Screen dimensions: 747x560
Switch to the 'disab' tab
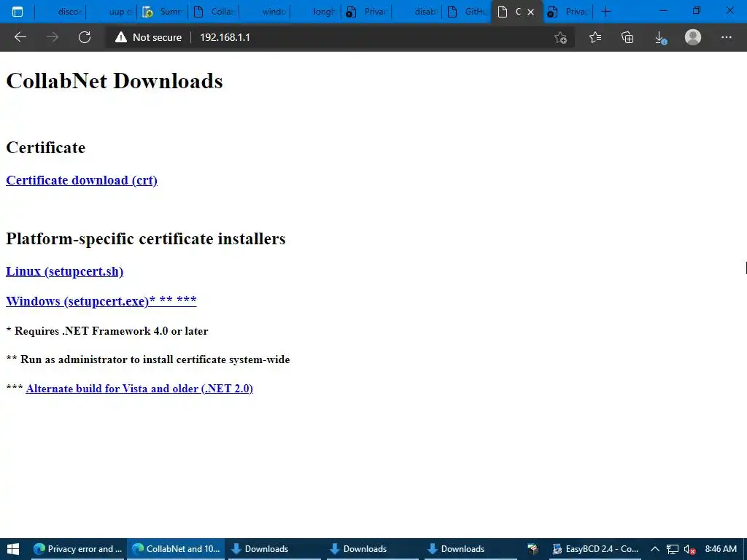pos(418,12)
